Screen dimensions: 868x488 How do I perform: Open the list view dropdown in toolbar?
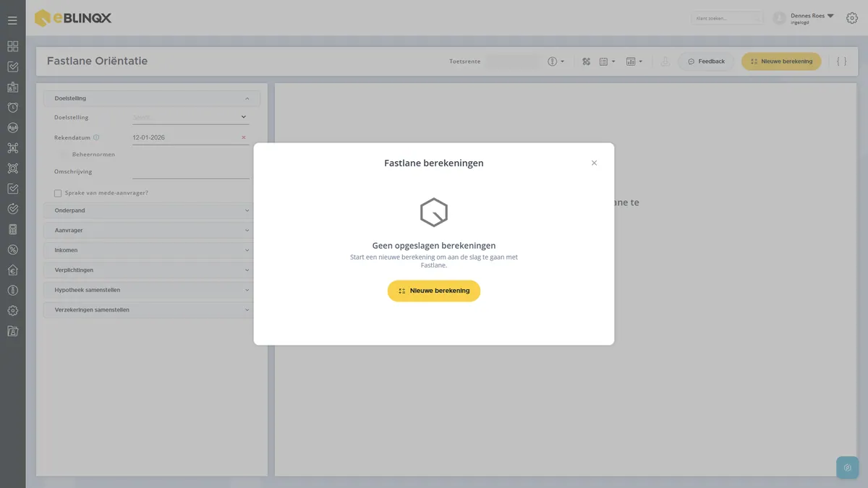coord(608,61)
